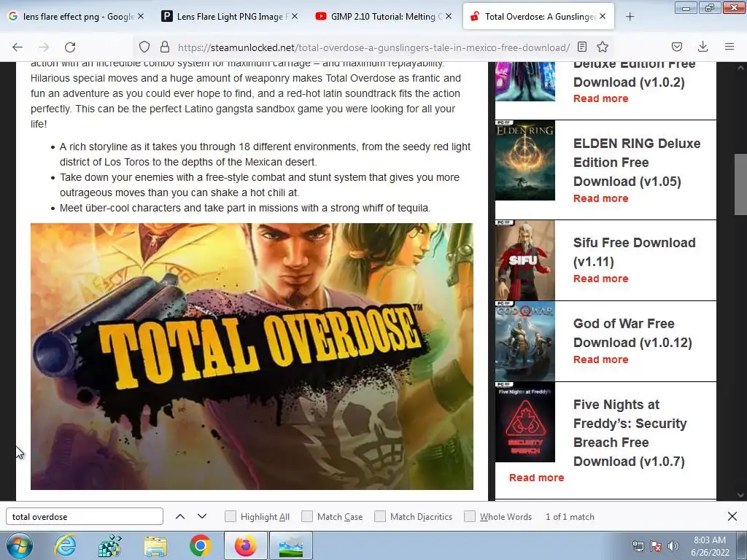Screen dimensions: 747x560
Task: Click the Total Overdose game cover image
Action: point(252,356)
